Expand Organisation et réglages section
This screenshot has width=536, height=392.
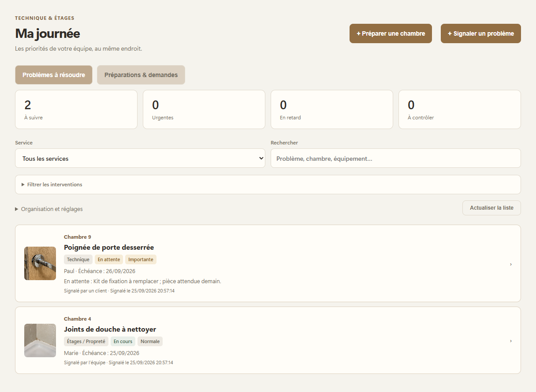click(x=49, y=209)
